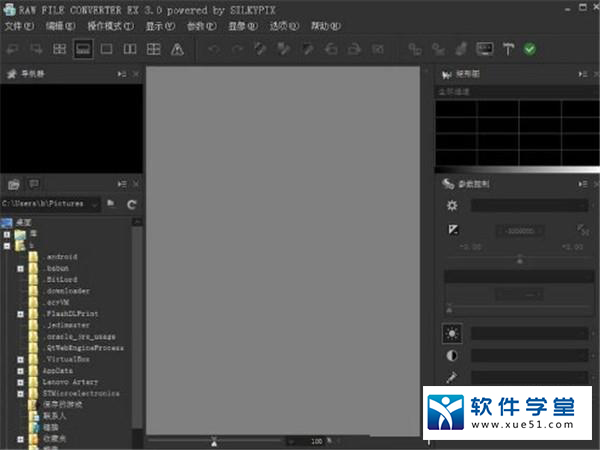Select the highlighted combination view mode icon

point(83,49)
